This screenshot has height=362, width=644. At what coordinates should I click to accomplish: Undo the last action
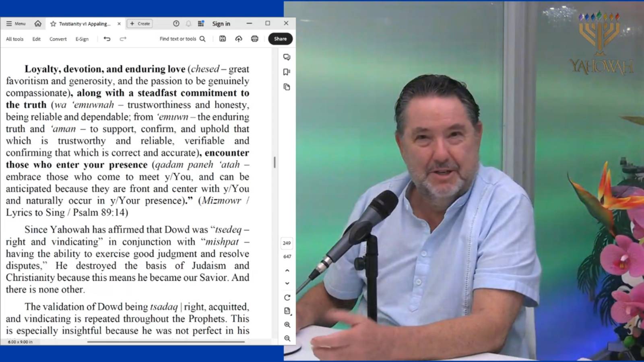click(x=107, y=39)
